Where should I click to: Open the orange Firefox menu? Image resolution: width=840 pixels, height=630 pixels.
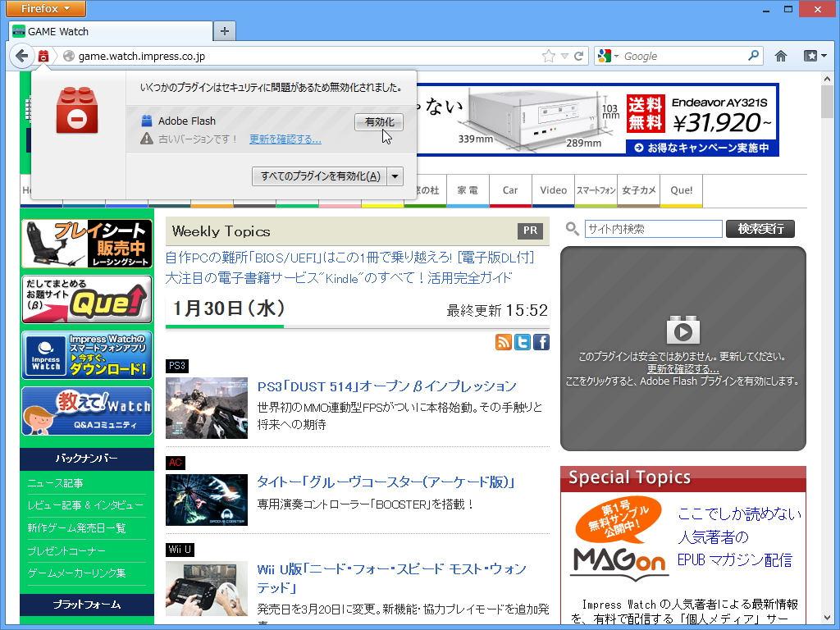pos(44,9)
